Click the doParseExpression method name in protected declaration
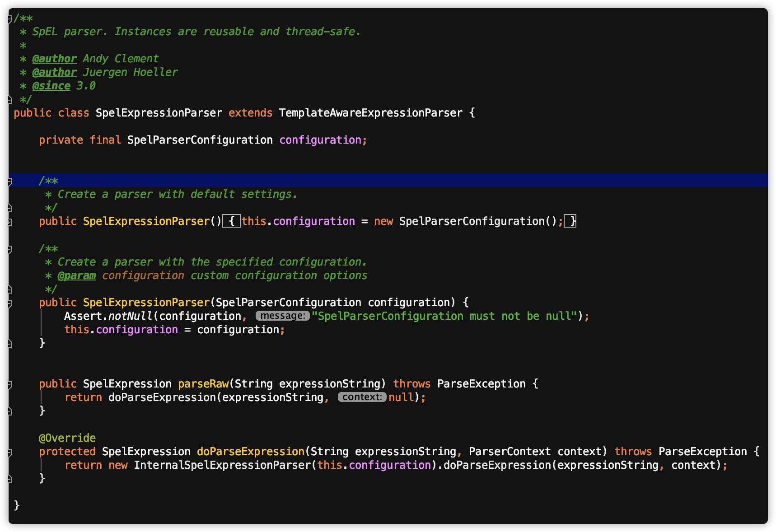Screen dimensions: 776x532 tap(251, 452)
